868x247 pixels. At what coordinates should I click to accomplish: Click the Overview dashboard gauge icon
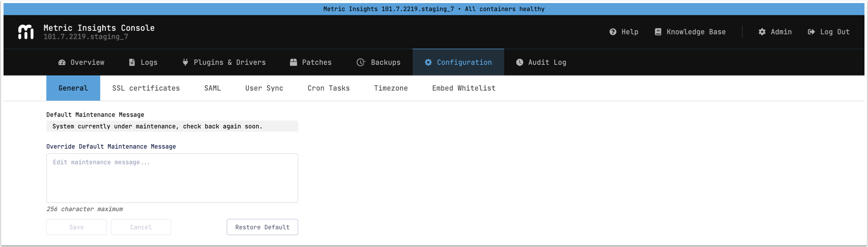(x=62, y=63)
